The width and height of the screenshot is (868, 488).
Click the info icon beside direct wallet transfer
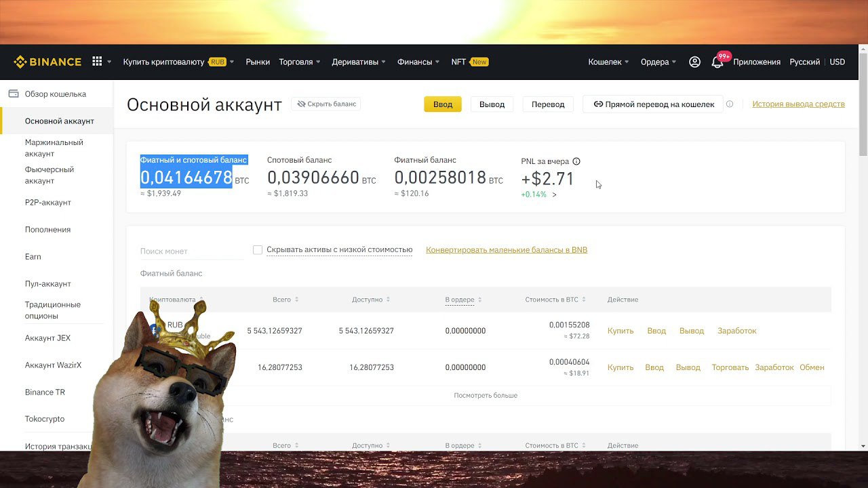point(730,104)
